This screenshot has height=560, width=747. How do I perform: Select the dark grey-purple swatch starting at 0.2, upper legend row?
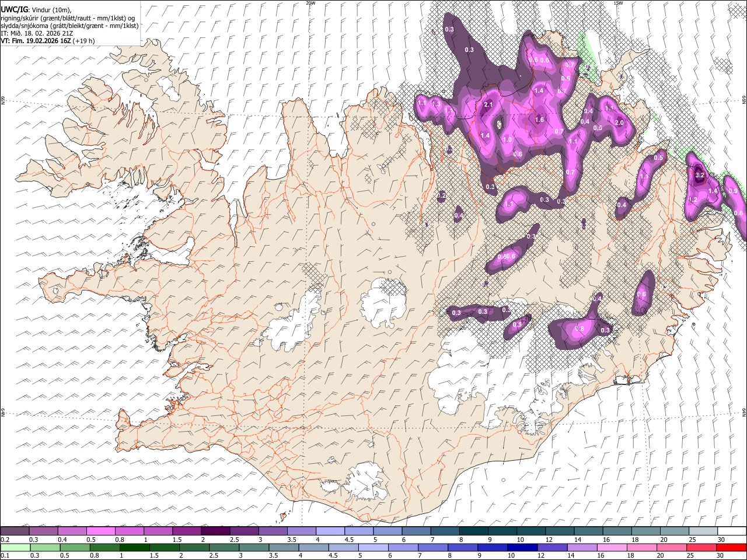(x=15, y=531)
